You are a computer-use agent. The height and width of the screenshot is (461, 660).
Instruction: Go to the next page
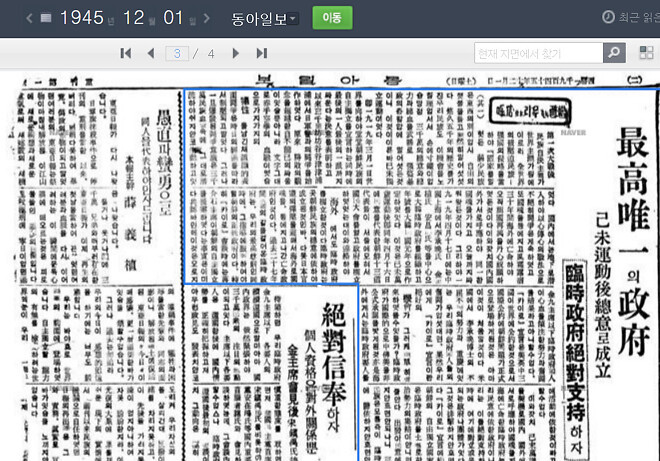coord(236,53)
